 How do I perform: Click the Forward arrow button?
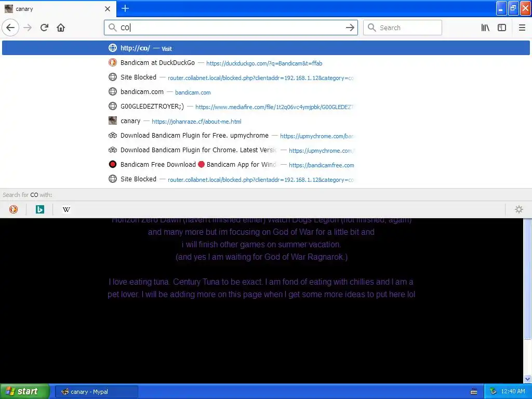[x=28, y=28]
